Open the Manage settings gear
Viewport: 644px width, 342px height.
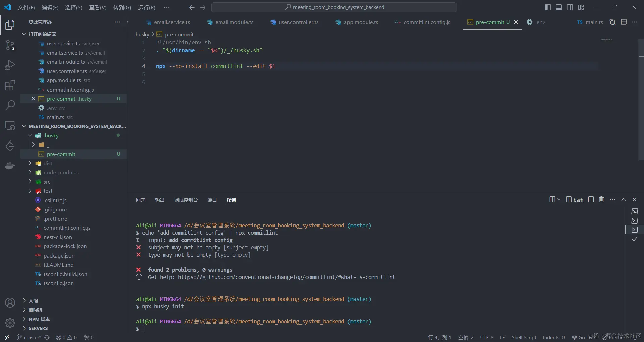[x=10, y=323]
